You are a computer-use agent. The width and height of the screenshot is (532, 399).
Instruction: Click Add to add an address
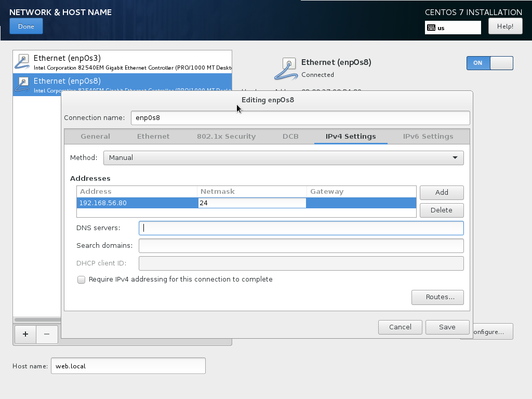click(442, 192)
